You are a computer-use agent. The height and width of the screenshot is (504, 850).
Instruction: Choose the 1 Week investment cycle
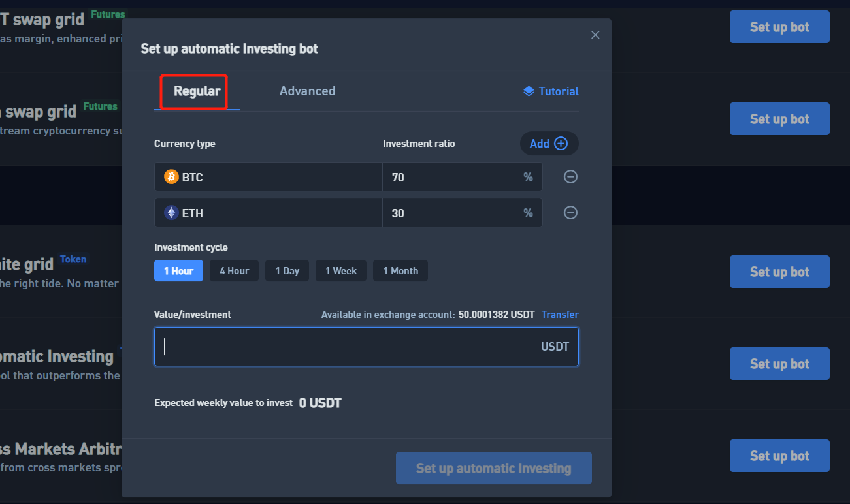point(341,271)
